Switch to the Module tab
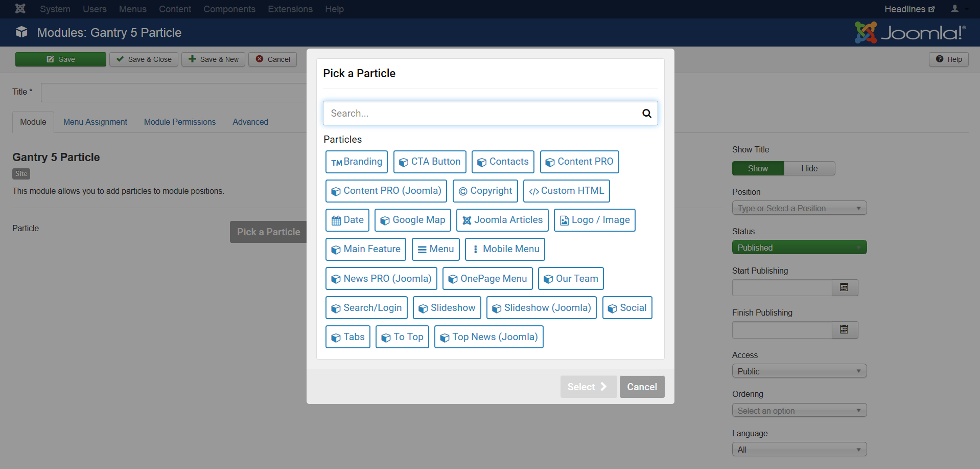The width and height of the screenshot is (980, 469). click(x=33, y=122)
